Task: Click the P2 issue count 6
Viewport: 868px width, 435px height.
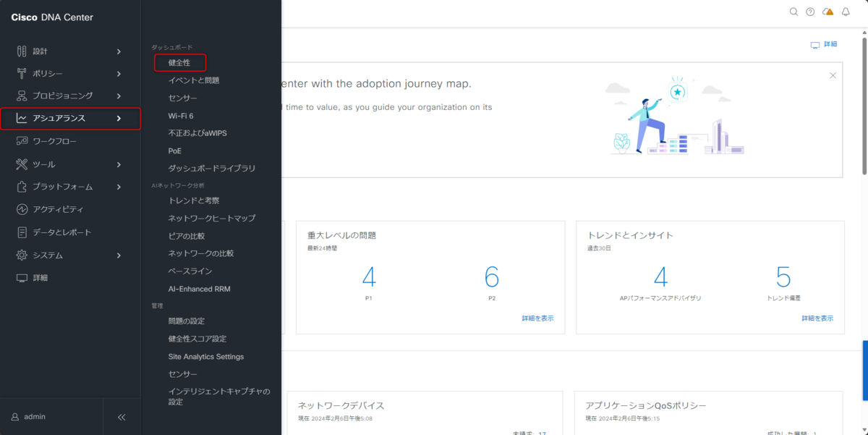Action: pyautogui.click(x=492, y=277)
